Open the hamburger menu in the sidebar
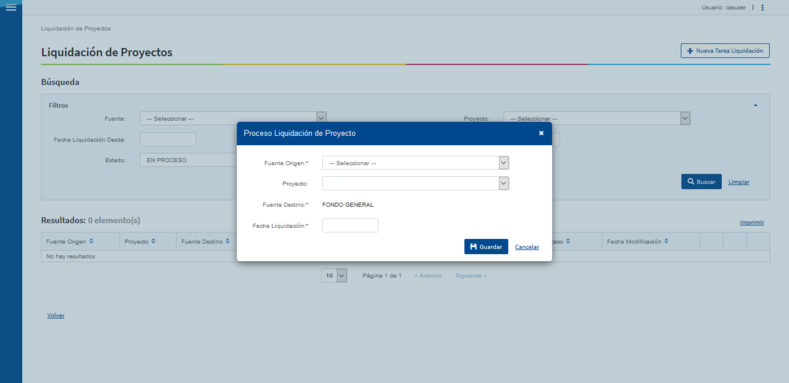The height and width of the screenshot is (383, 789). point(11,8)
